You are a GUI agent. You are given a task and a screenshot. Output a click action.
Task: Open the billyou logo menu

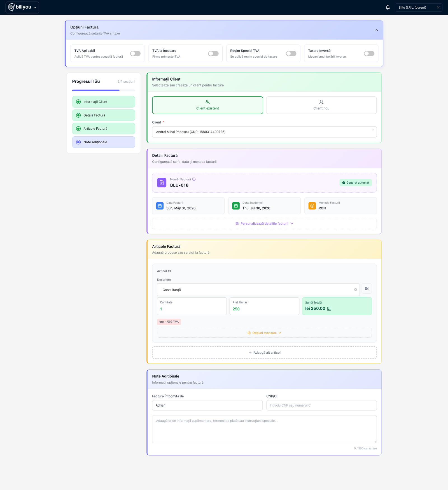click(x=22, y=8)
